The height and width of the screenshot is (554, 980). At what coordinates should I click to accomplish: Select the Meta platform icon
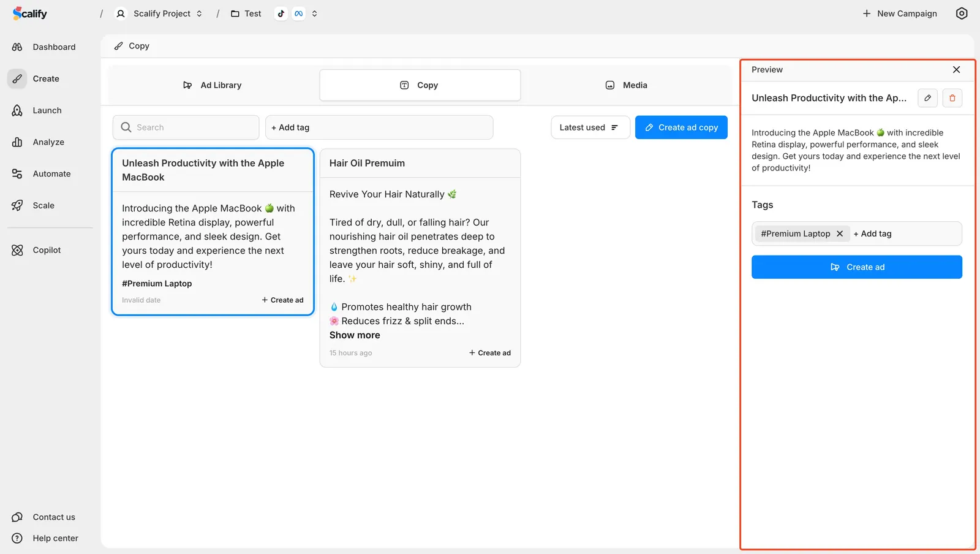[298, 13]
